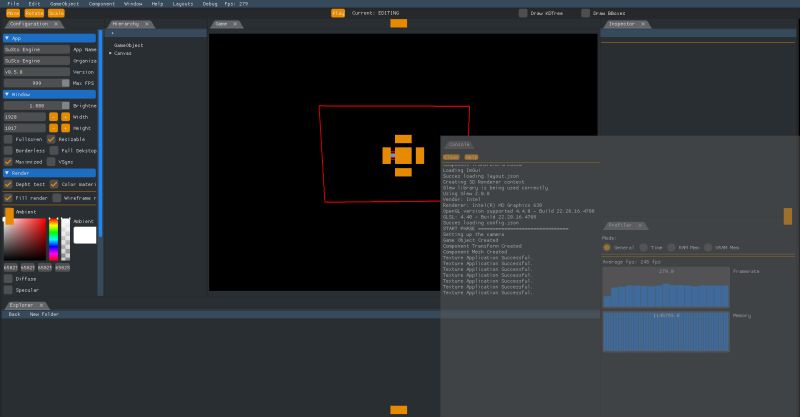Image resolution: width=800 pixels, height=417 pixels.
Task: Switch to the Explorer tab
Action: click(x=21, y=305)
